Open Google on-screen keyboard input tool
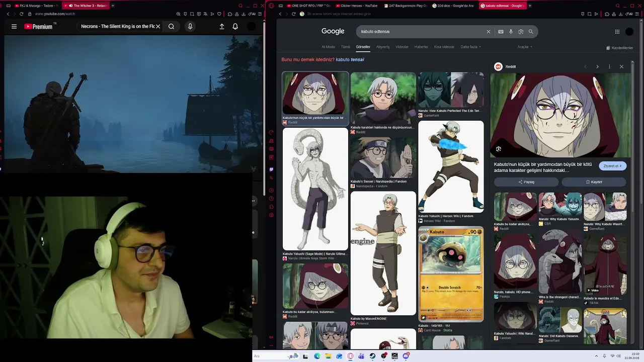 [501, 32]
